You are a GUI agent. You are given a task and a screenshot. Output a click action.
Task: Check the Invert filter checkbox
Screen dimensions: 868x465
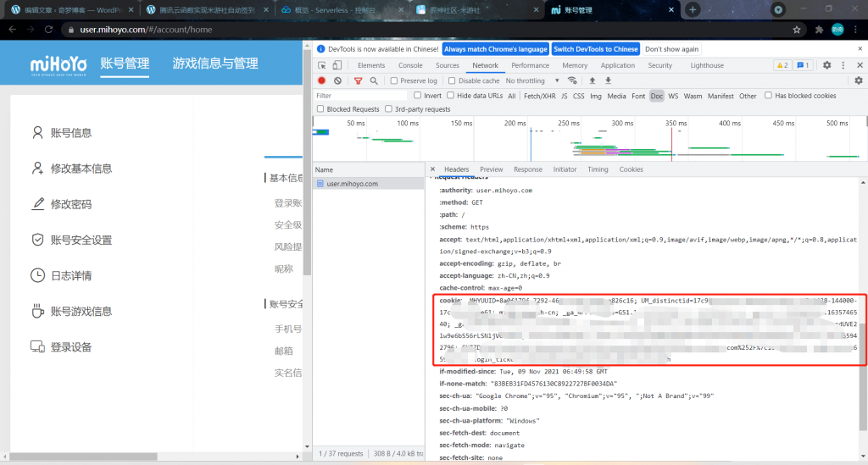click(x=418, y=95)
